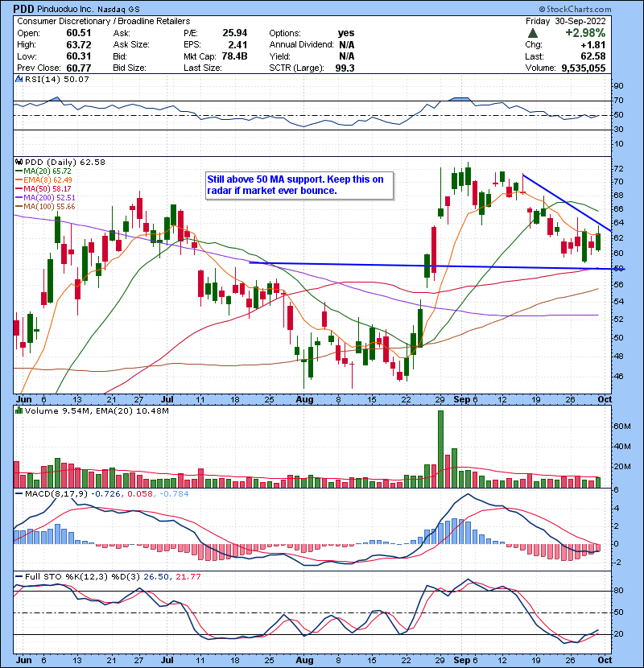Click the MACD(8,17,9) indicator label

click(56, 494)
